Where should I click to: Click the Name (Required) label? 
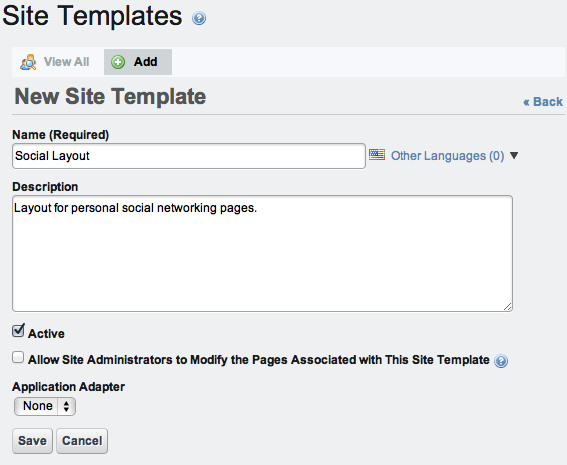60,135
